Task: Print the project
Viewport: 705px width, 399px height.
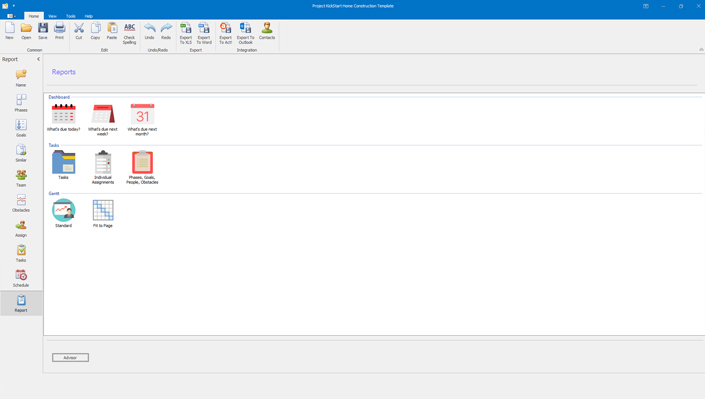Action: tap(59, 31)
